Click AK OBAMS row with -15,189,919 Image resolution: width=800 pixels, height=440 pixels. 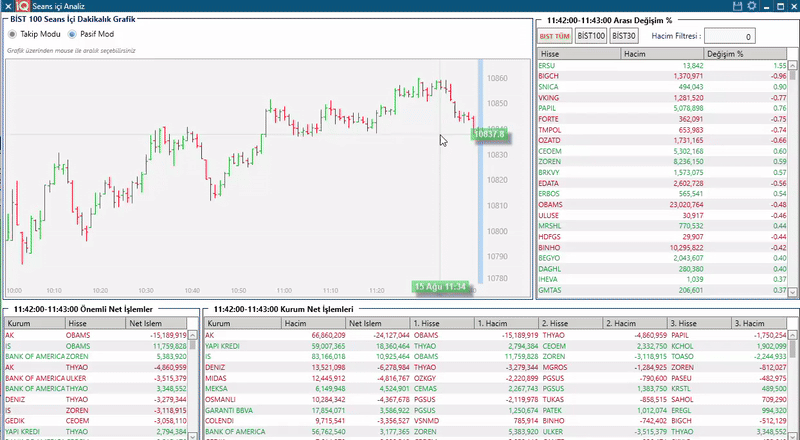click(x=96, y=335)
